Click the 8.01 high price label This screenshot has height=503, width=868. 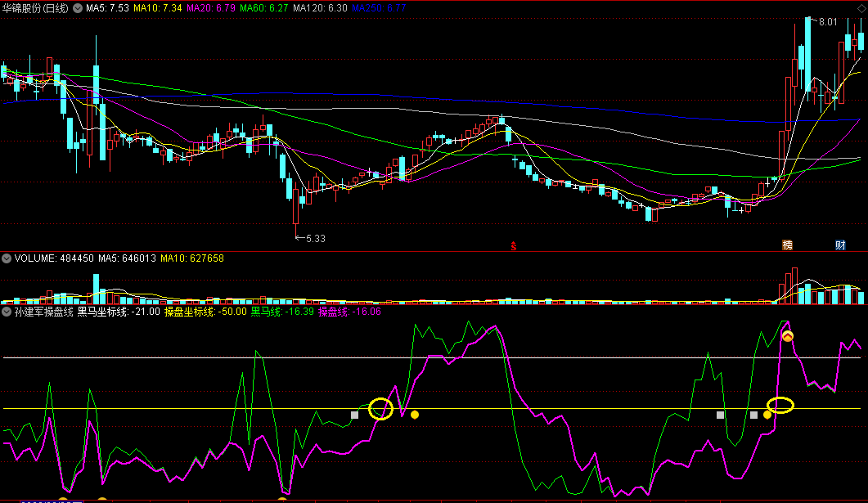828,22
